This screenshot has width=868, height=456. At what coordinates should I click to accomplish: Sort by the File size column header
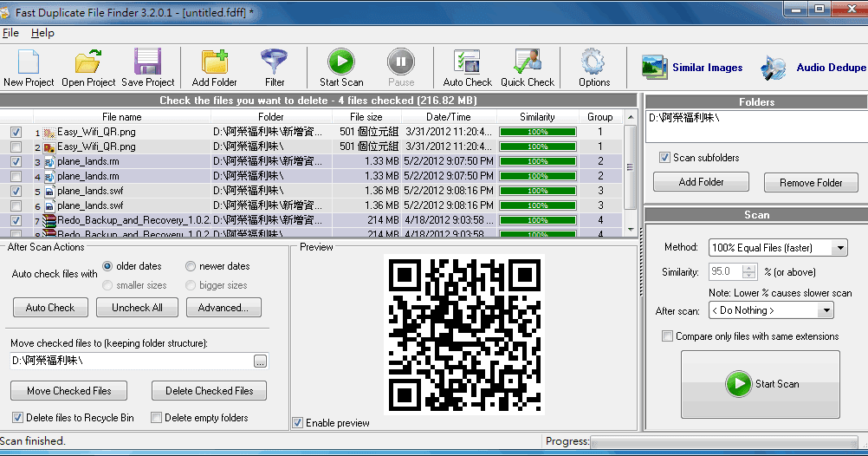click(366, 117)
